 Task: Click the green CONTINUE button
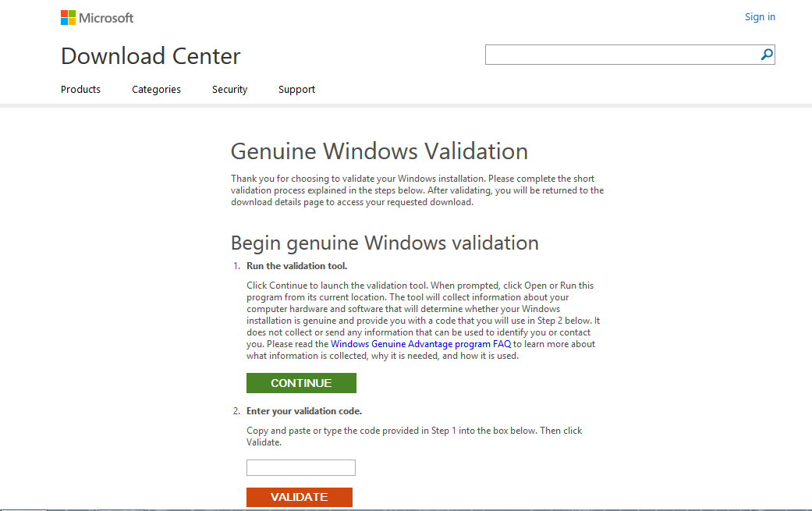[301, 383]
